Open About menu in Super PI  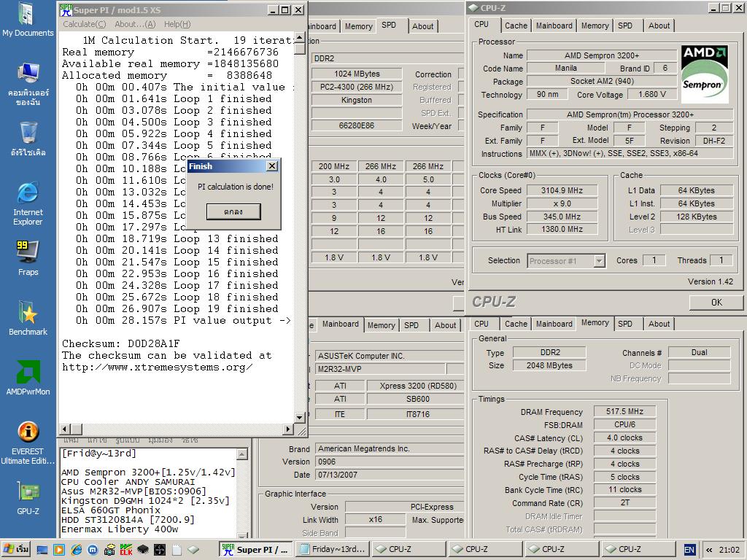click(135, 24)
